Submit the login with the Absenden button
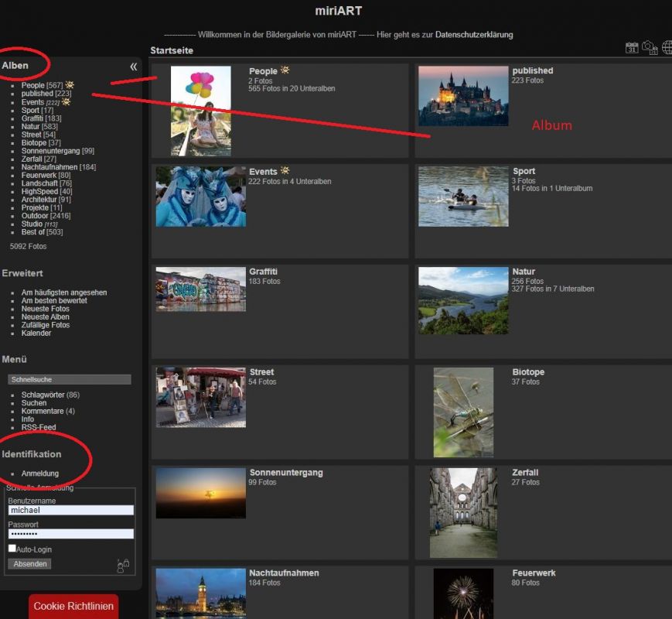The height and width of the screenshot is (619, 672). coord(29,564)
